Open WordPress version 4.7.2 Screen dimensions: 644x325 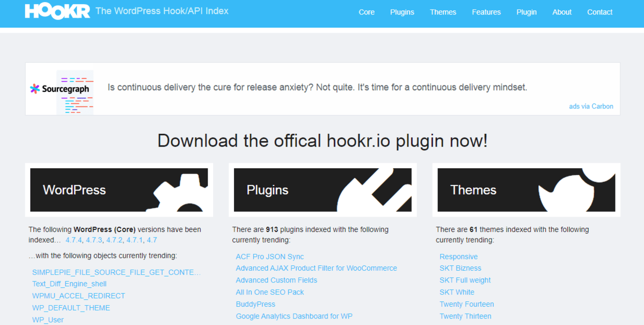point(114,240)
